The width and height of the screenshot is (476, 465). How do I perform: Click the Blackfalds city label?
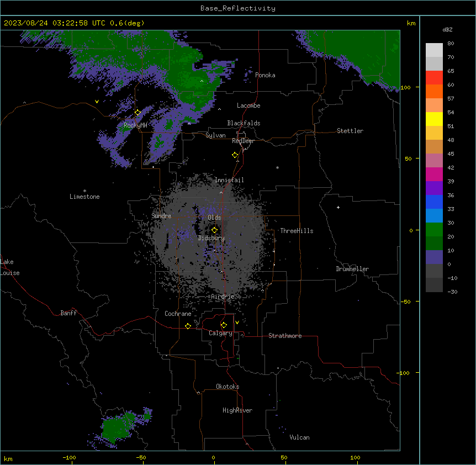[x=244, y=123]
